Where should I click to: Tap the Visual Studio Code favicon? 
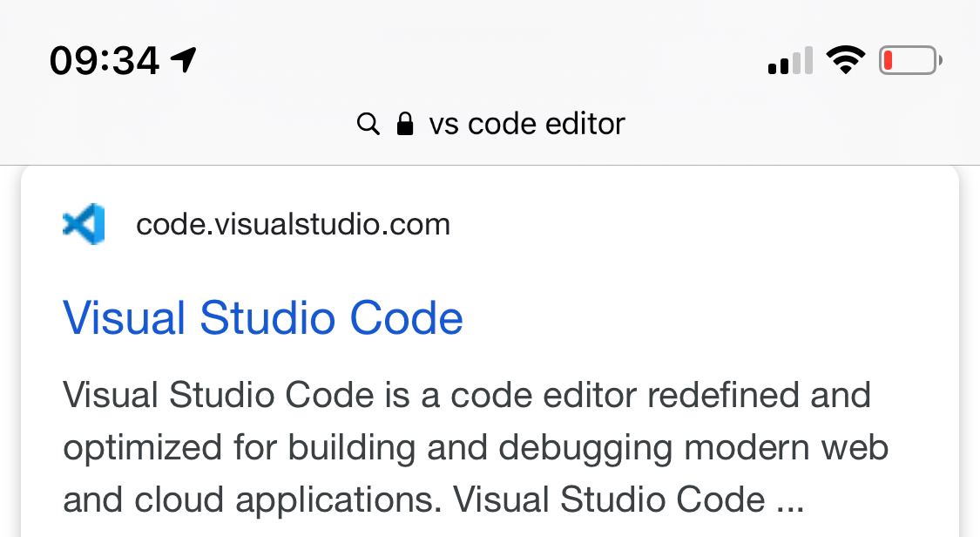(x=84, y=224)
